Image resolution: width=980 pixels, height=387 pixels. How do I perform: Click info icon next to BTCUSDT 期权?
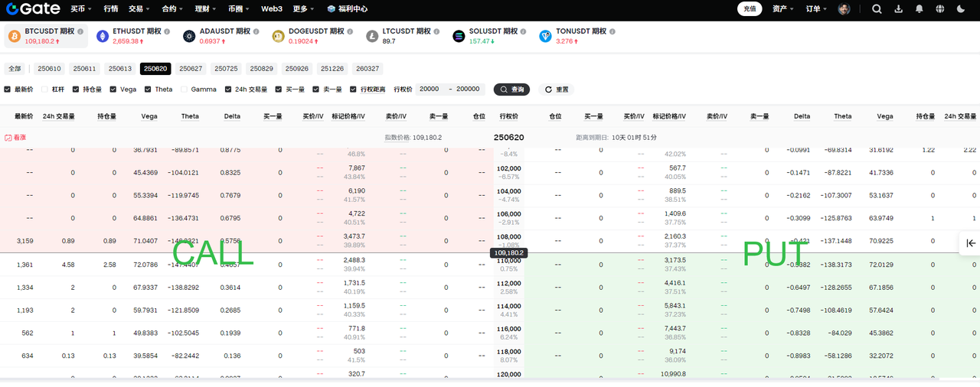coord(81,31)
